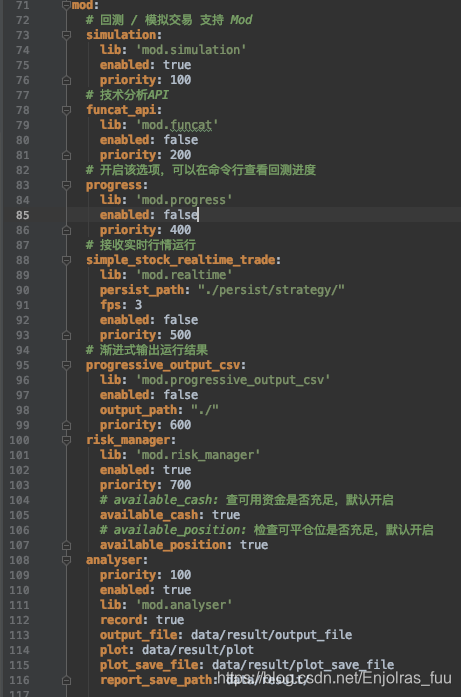461x697 pixels.
Task: Click line number 100 in gutter
Action: [19, 440]
